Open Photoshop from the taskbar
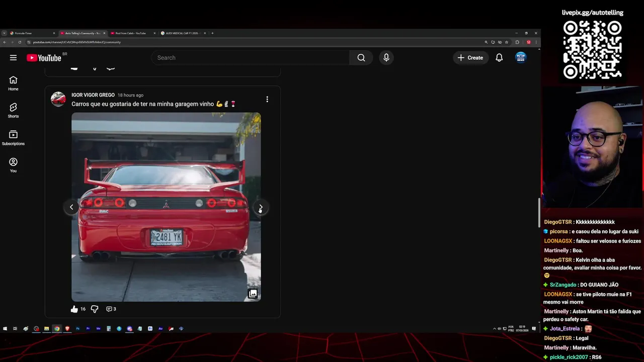The image size is (644, 362). pos(77,329)
